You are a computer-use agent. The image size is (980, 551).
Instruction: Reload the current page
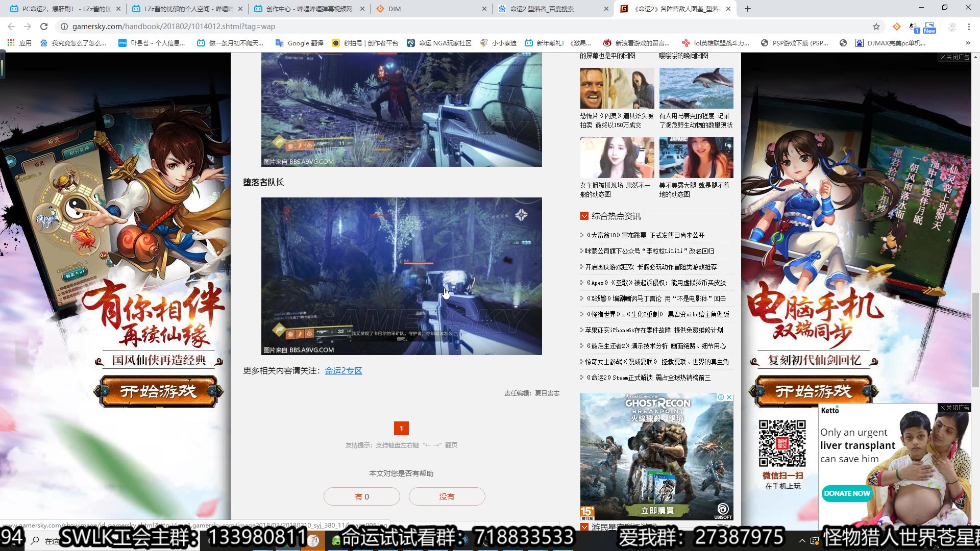coord(44,27)
